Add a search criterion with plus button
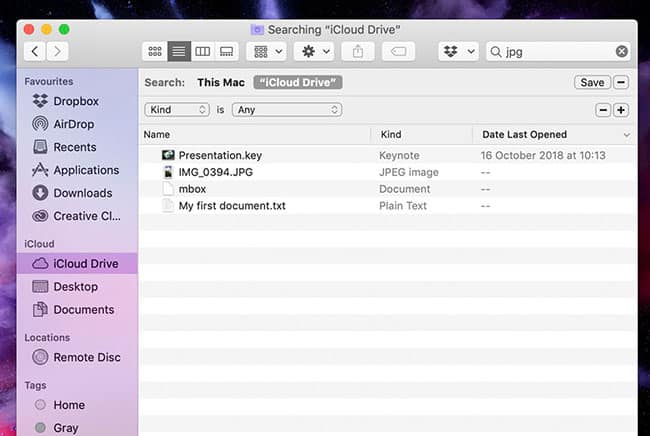Screen dimensions: 650x436 pos(621,110)
